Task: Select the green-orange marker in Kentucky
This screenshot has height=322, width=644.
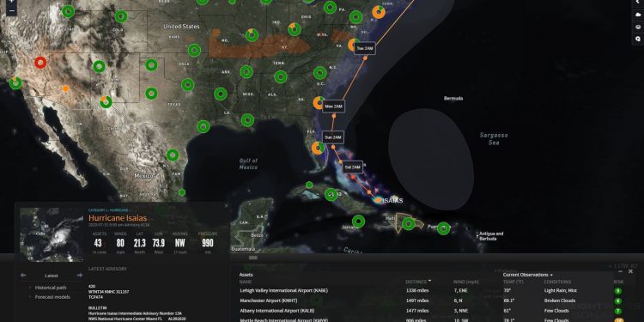Action: [294, 29]
